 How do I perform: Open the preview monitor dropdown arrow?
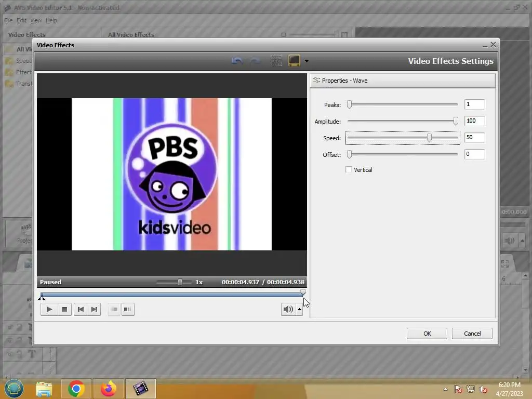click(x=307, y=61)
